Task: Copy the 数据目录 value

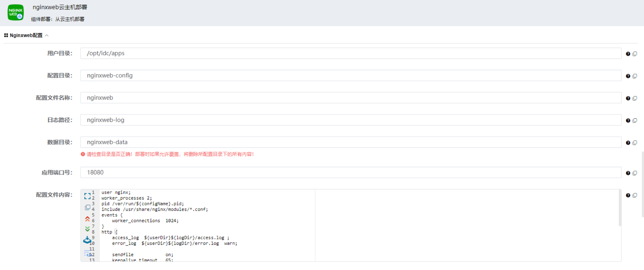Action: click(635, 143)
